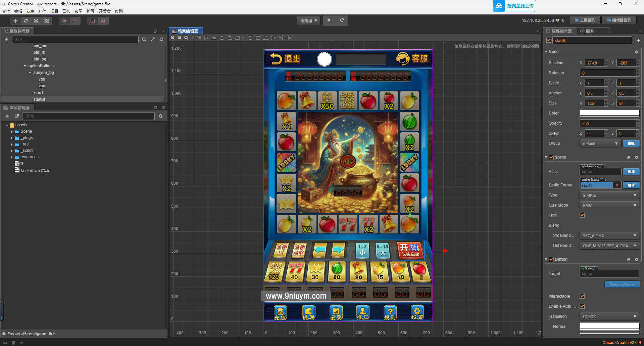This screenshot has width=644, height=346.
Task: Select the scale transform tool
Action: coord(36,21)
